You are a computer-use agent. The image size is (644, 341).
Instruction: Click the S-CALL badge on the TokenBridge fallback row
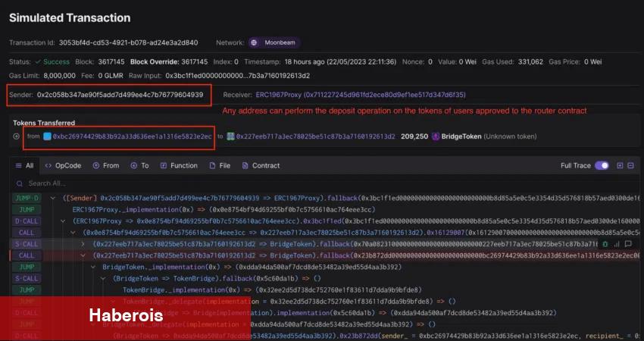tap(27, 279)
